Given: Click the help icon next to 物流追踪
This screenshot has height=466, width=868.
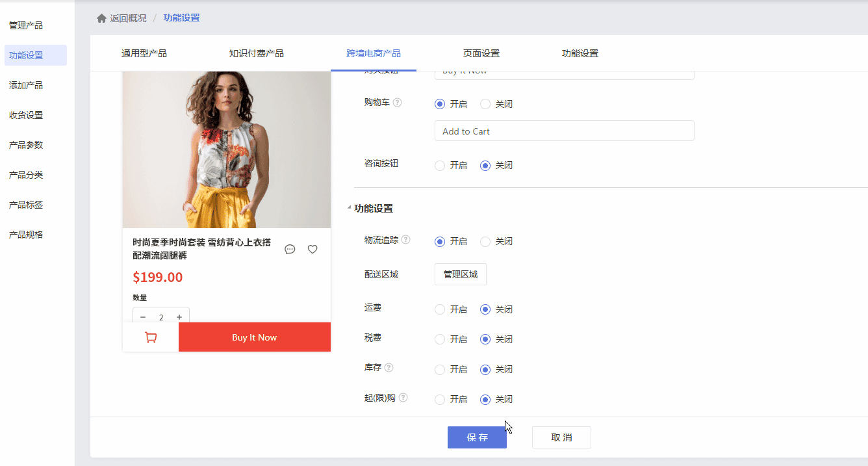Looking at the screenshot, I should point(406,240).
